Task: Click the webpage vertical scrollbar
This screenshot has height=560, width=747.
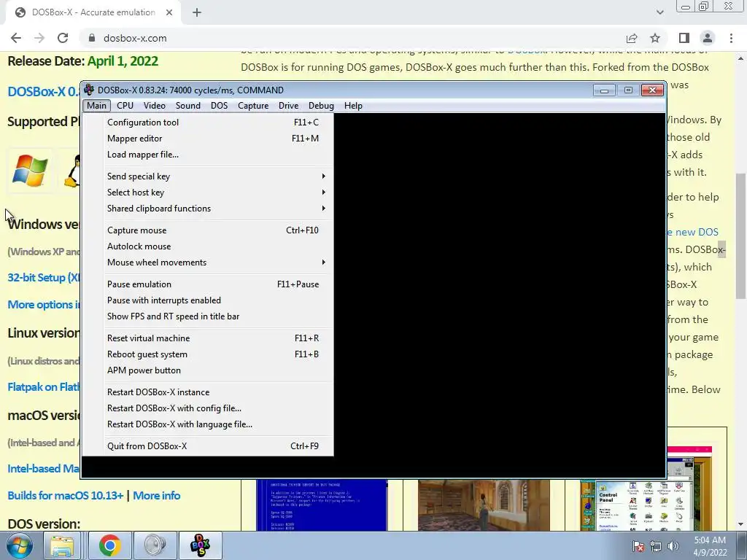Action: click(741, 237)
